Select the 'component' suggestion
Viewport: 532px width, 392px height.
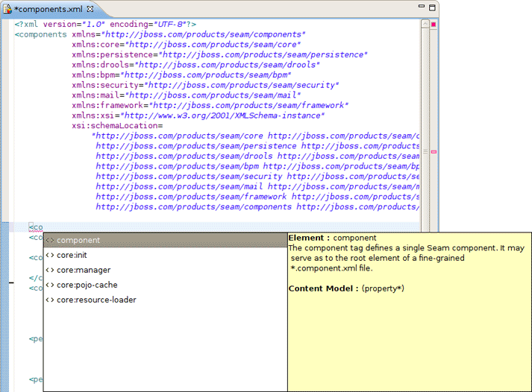pyautogui.click(x=78, y=241)
